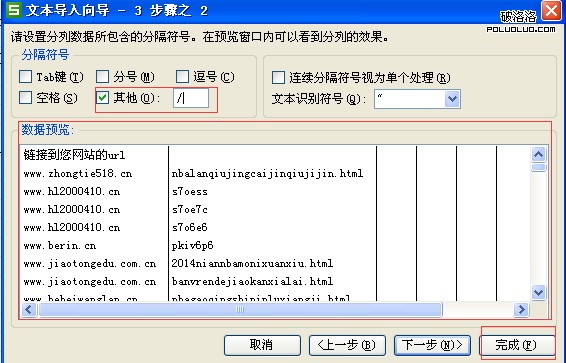Click the WPS spreadsheet icon in title bar

[x=13, y=9]
